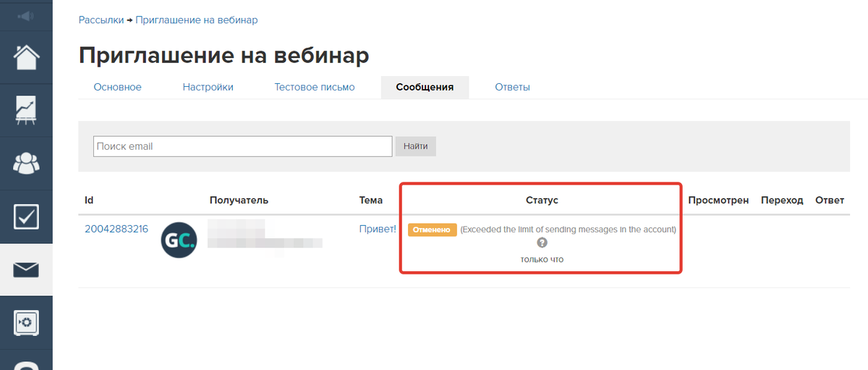
Task: Click the Приглашение на вебинар breadcrumb link
Action: (x=196, y=20)
